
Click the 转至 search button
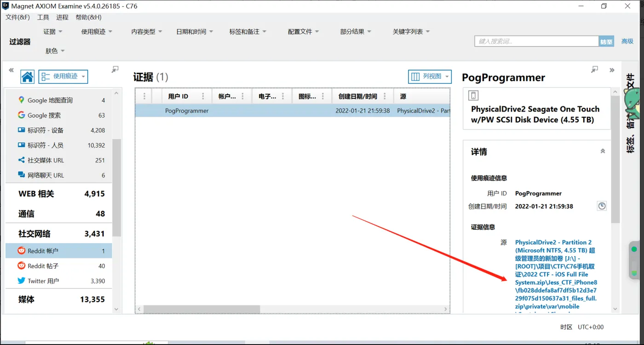click(x=606, y=41)
